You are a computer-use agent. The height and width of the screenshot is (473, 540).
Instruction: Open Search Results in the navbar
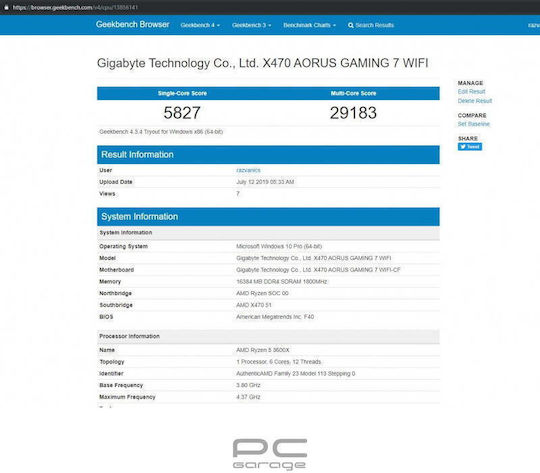click(x=371, y=25)
